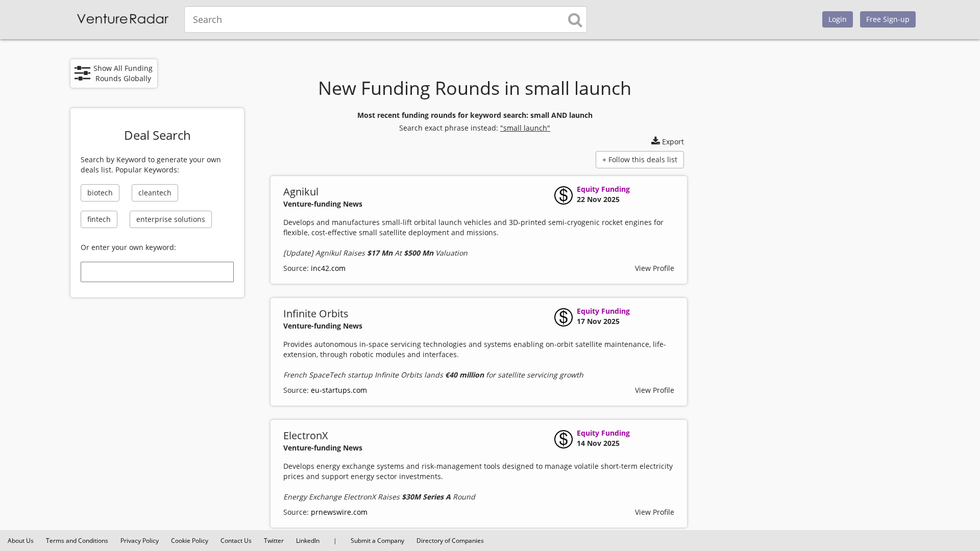Viewport: 980px width, 551px height.
Task: Choose the fintech keyword filter
Action: (99, 219)
